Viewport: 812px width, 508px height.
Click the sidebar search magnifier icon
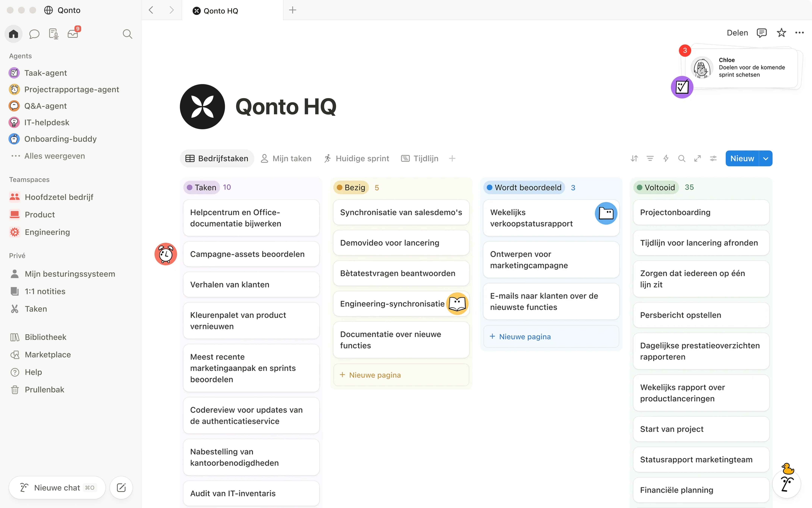click(127, 34)
